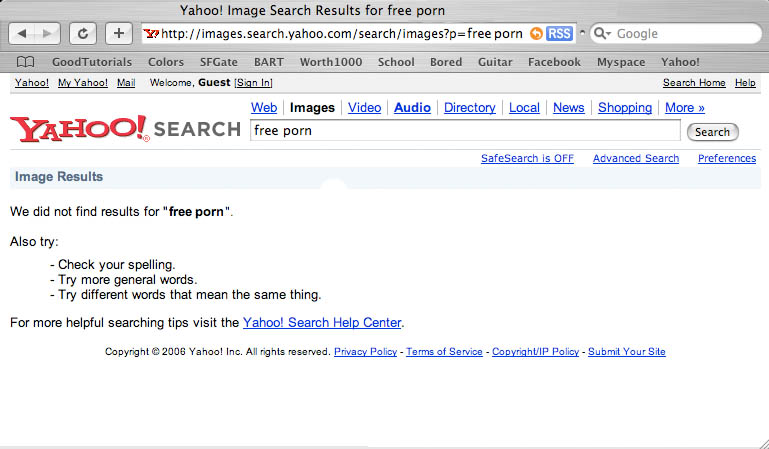Switch to the Audio search tab
The height and width of the screenshot is (449, 769).
412,107
